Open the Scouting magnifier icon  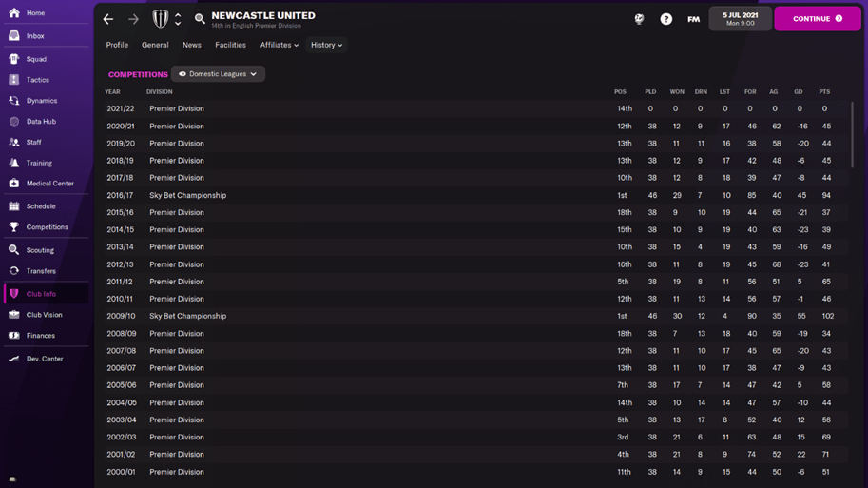[x=14, y=250]
